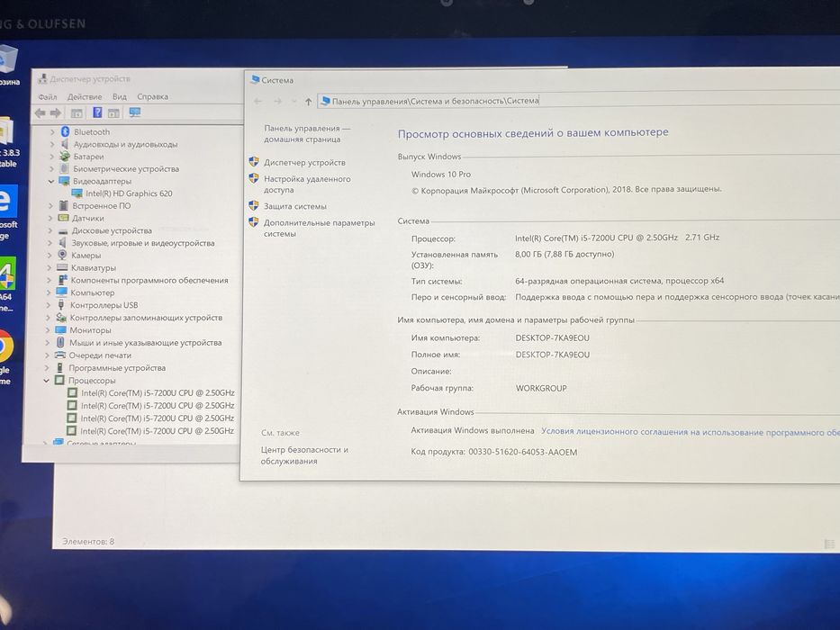Click the Диспетчер устройств window title bar
Viewport: 840px width, 630px height.
[x=140, y=79]
